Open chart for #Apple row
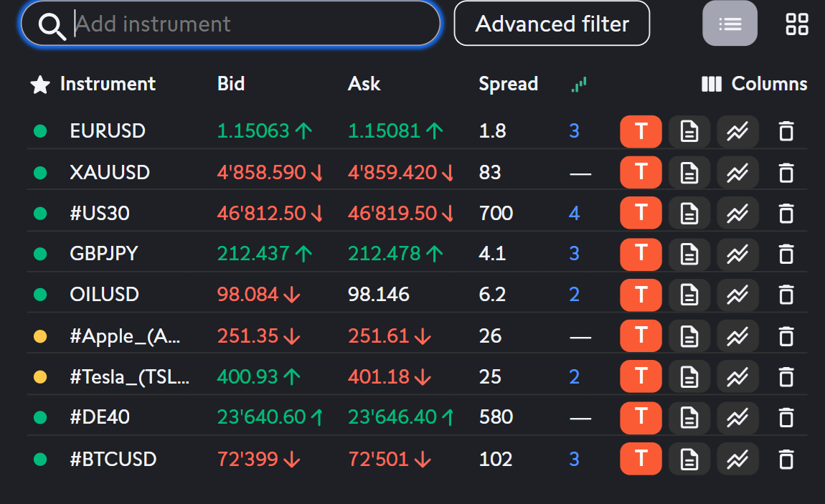The image size is (825, 504). point(737,336)
